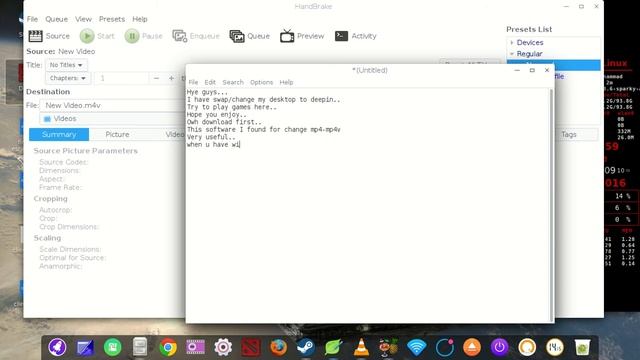The height and width of the screenshot is (360, 640).
Task: Click the Wi-Fi network icon in dock
Action: click(416, 347)
